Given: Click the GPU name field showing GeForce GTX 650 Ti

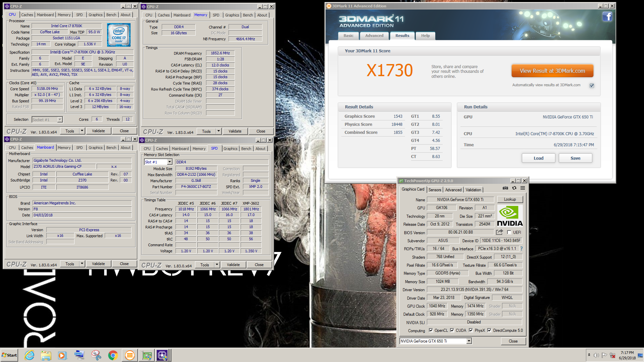Looking at the screenshot, I should (460, 199).
